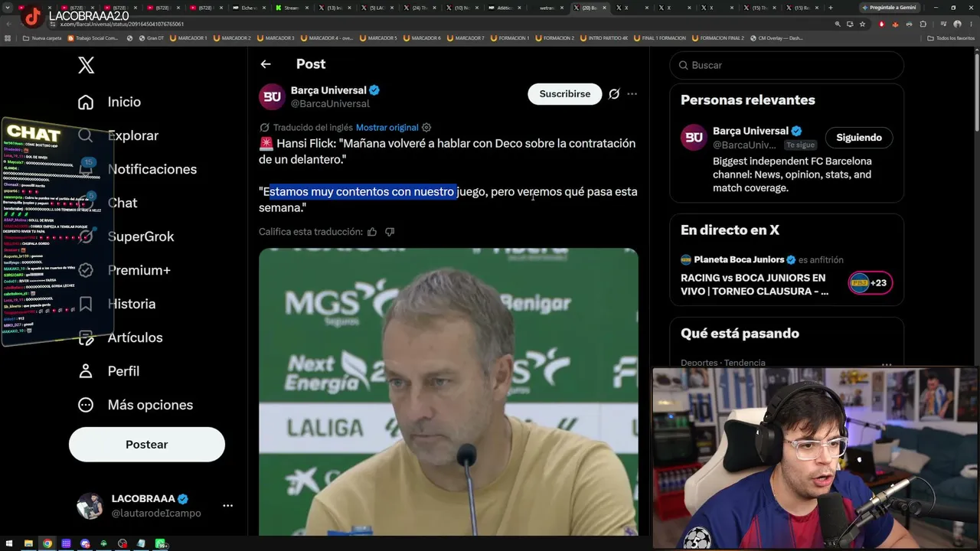
Task: Click the Inicio house icon
Action: (x=86, y=102)
